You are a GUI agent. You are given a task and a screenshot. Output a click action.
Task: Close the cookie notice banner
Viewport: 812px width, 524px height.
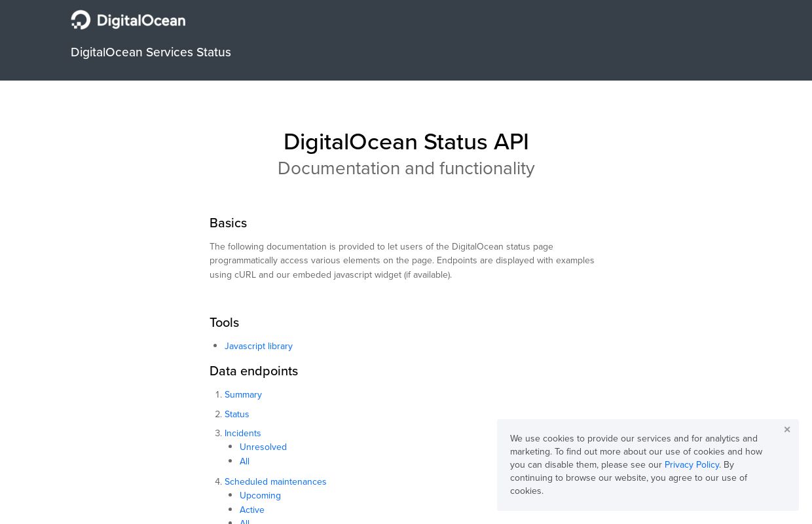787,430
